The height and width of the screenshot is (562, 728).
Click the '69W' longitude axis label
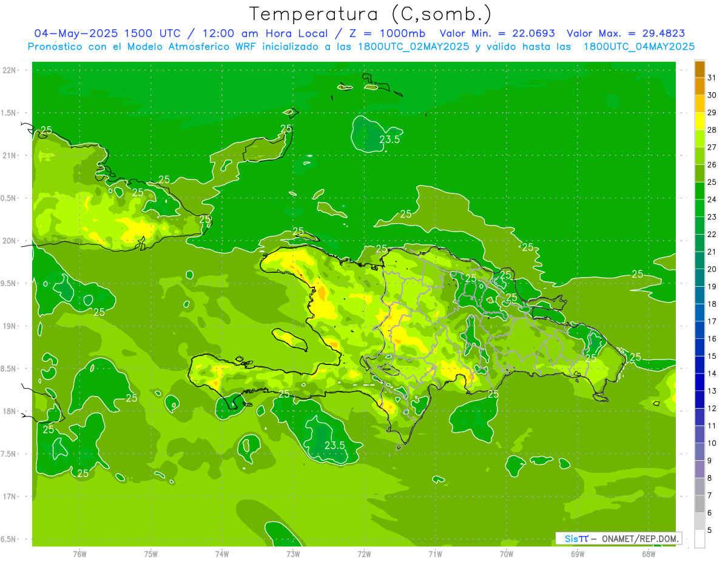click(578, 554)
